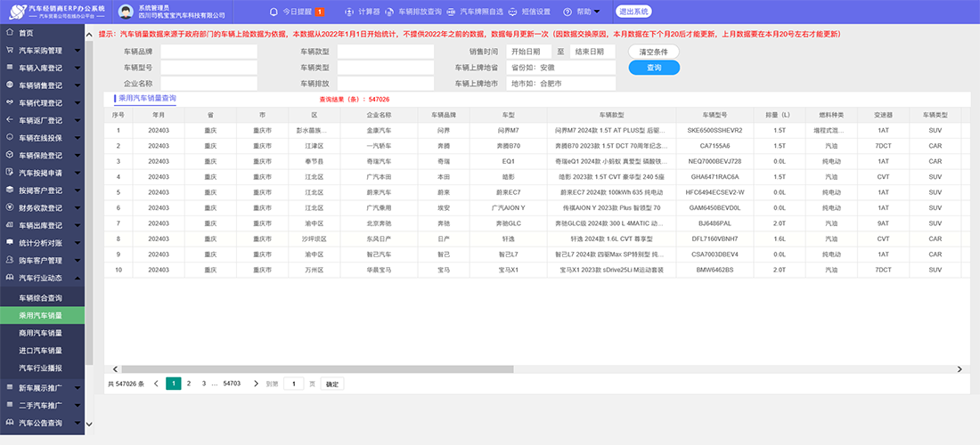Go to last page 54703
Image resolution: width=980 pixels, height=445 pixels.
pos(232,384)
